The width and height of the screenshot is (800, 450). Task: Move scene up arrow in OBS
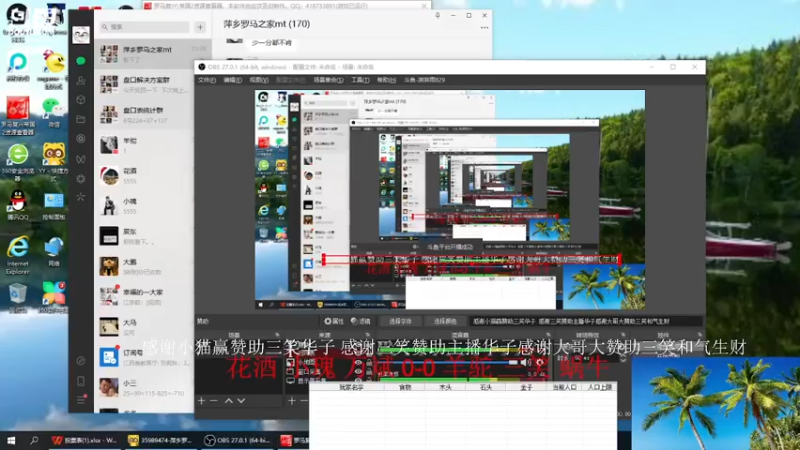[x=229, y=401]
